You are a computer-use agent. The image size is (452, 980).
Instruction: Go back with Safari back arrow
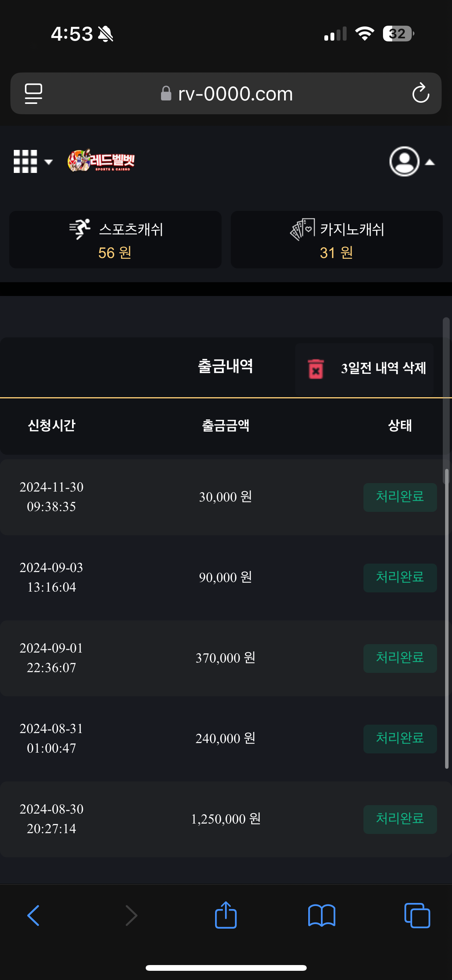click(34, 916)
